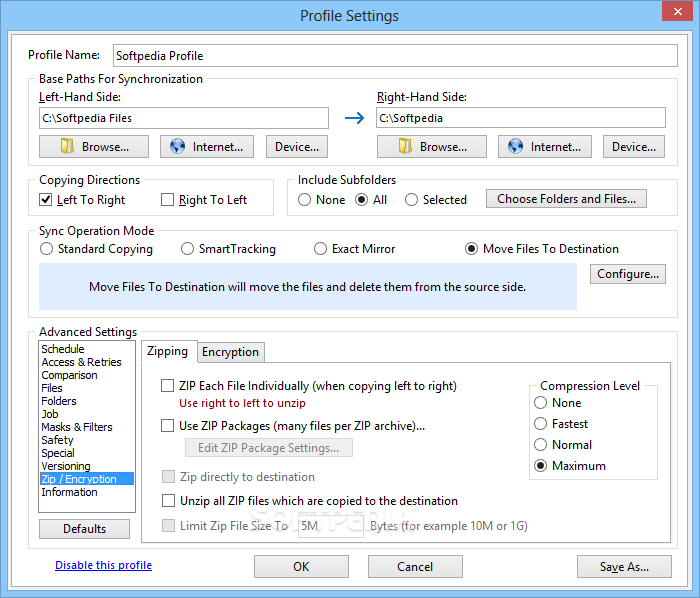Open Files settings category
This screenshot has width=700, height=598.
coord(52,388)
